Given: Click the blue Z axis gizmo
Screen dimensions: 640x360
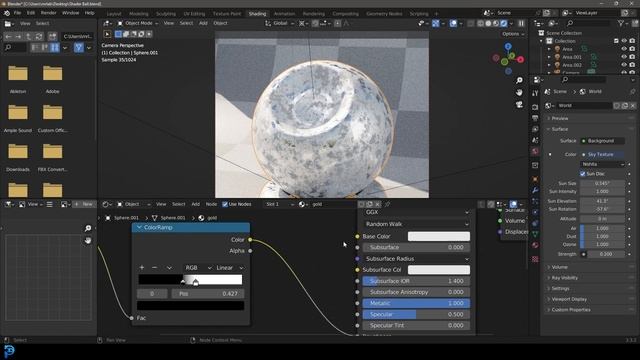Looking at the screenshot, I should coord(508,46).
